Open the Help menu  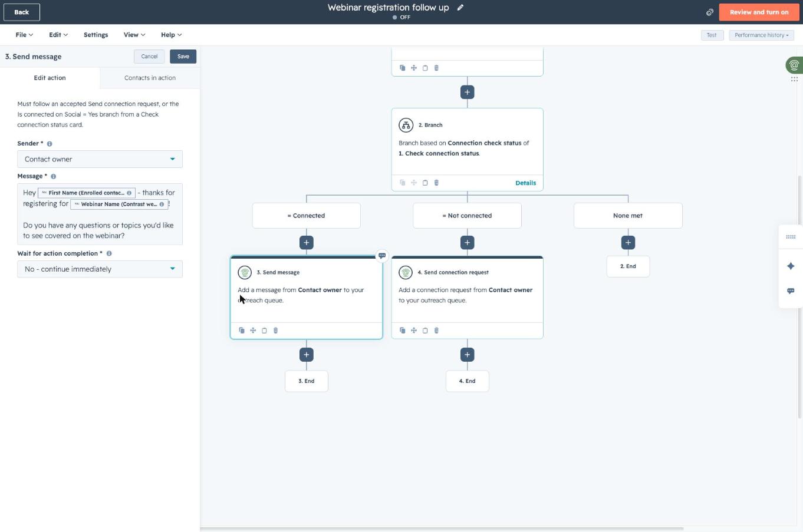[171, 35]
